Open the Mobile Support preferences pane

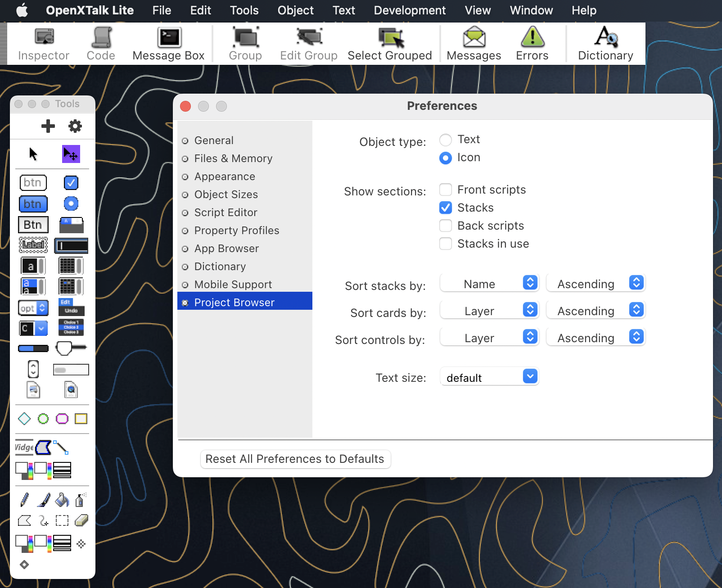pos(245,285)
